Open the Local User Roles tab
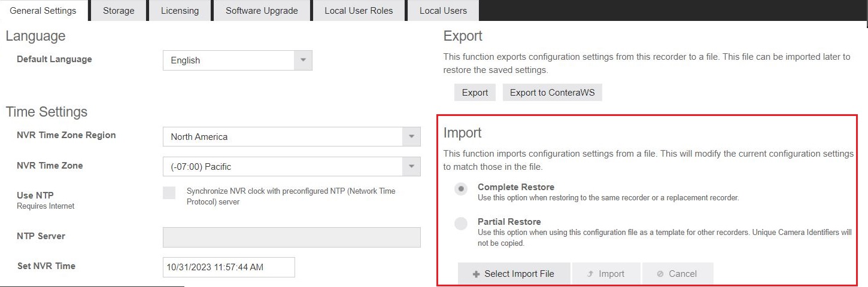The height and width of the screenshot is (287, 868). pos(359,11)
